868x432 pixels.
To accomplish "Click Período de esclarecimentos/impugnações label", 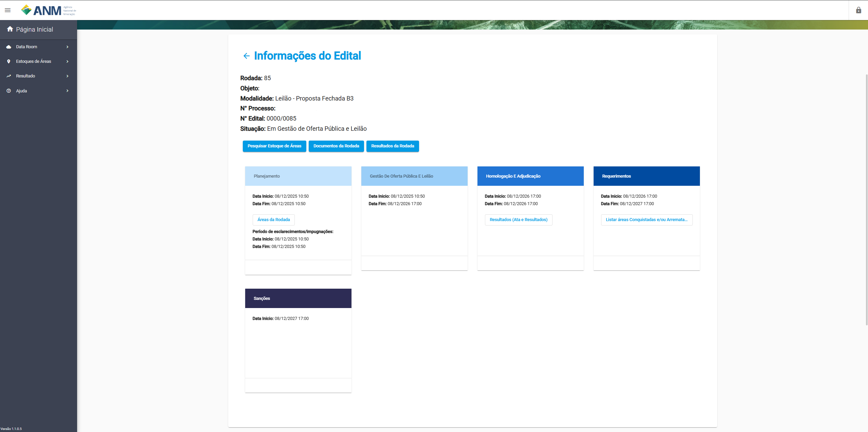I will click(x=293, y=232).
